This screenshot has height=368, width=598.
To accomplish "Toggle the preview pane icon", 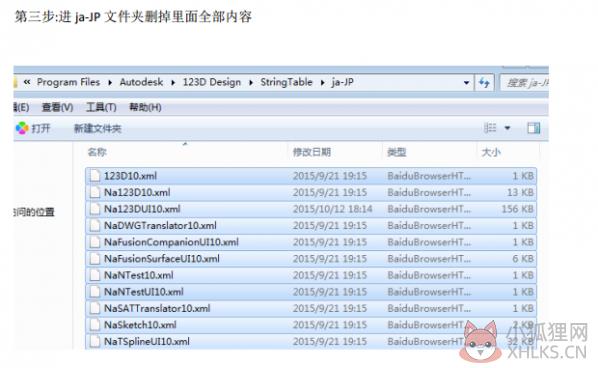I will pos(534,128).
